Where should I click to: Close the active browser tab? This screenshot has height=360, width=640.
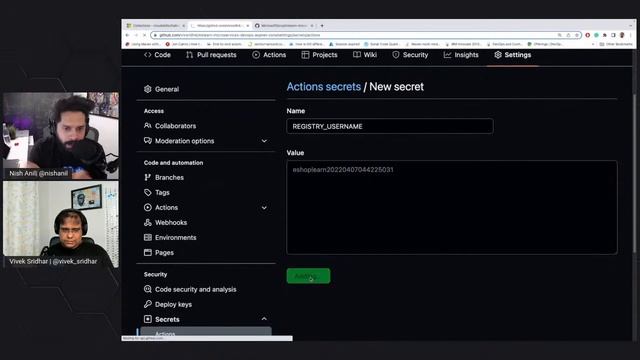247,26
